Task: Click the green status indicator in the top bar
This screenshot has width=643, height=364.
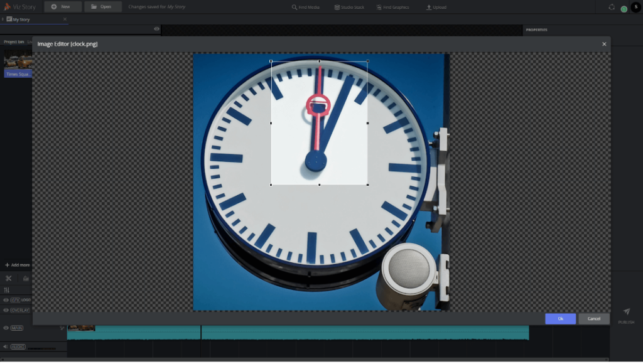Action: (x=624, y=8)
